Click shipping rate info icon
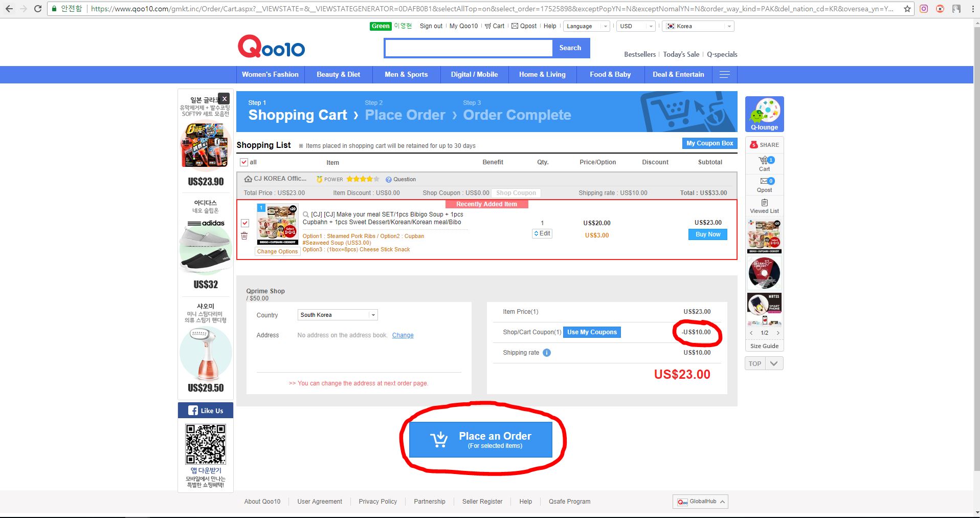The height and width of the screenshot is (518, 980). coord(547,353)
